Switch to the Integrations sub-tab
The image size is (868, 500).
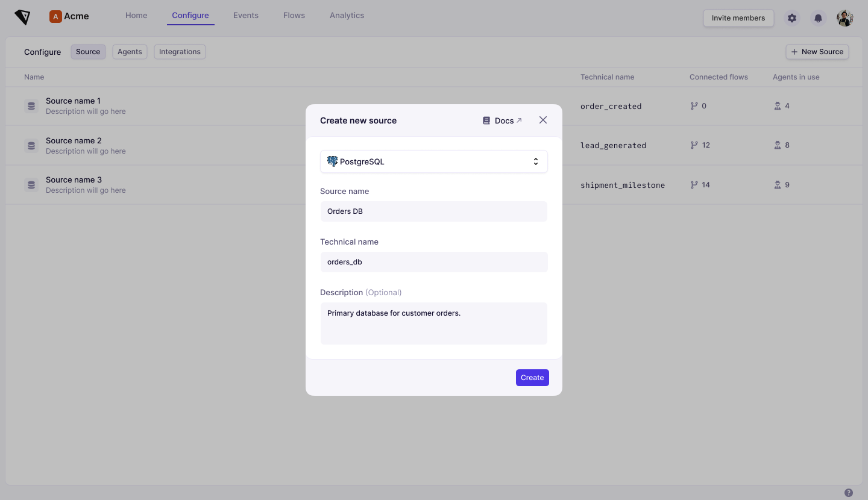180,52
